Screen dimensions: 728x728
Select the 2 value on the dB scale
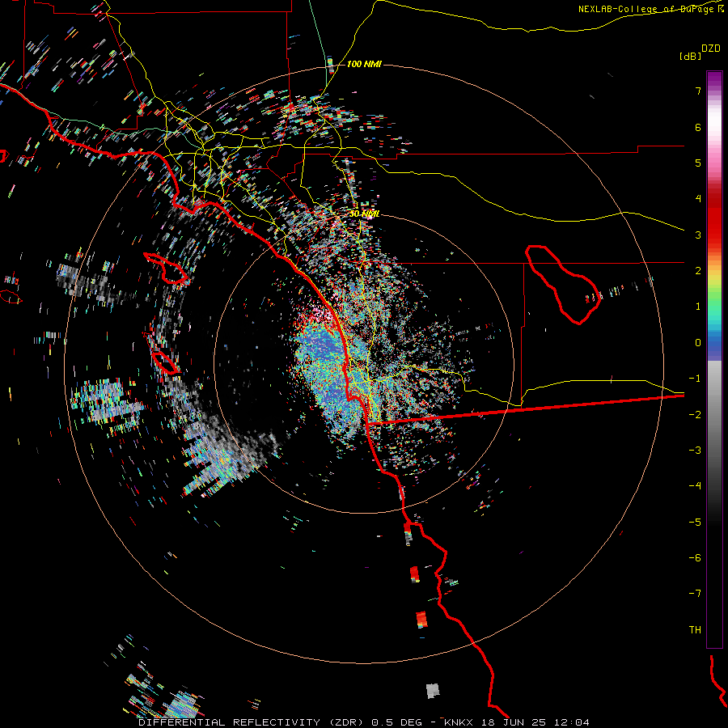click(x=698, y=271)
